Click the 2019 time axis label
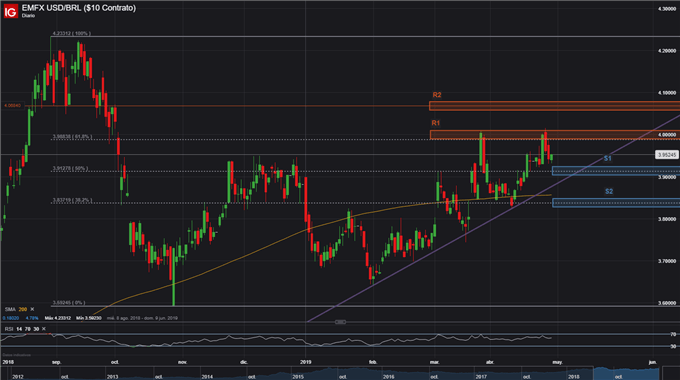The image size is (680, 380). (x=306, y=362)
